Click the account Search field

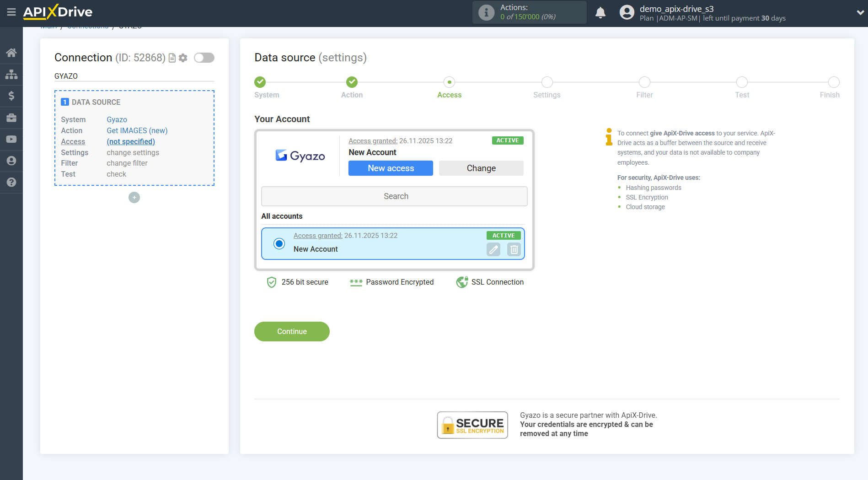(x=394, y=196)
